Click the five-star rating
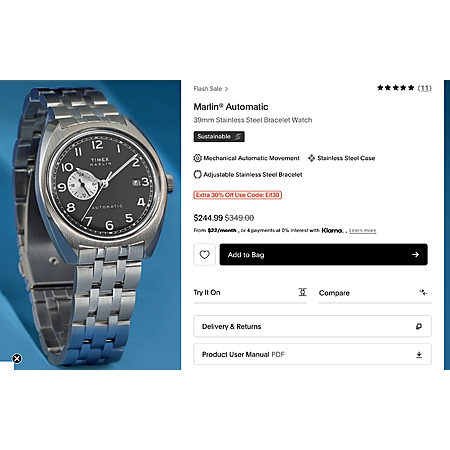This screenshot has width=450, height=450. tap(396, 88)
